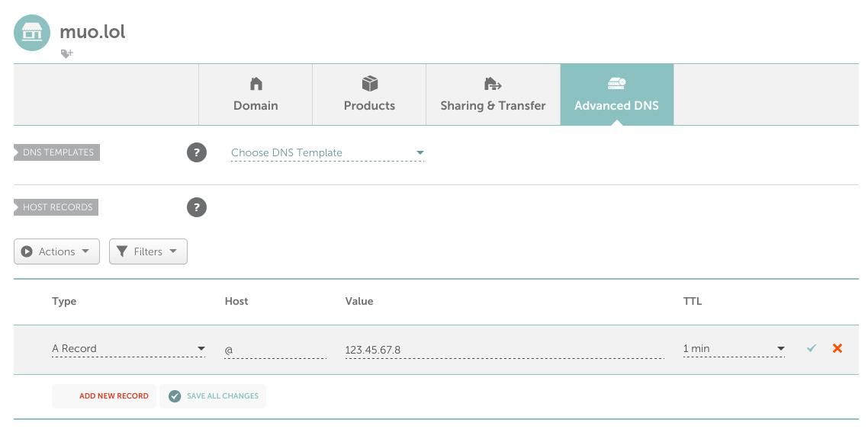Click the house icon on the Domain tab
Viewport: 868px width, 429px height.
point(256,84)
